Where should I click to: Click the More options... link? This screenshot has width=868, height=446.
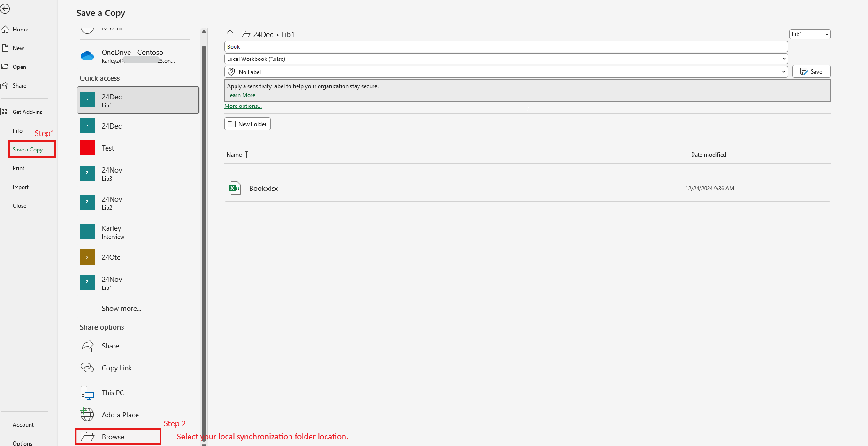coord(243,106)
